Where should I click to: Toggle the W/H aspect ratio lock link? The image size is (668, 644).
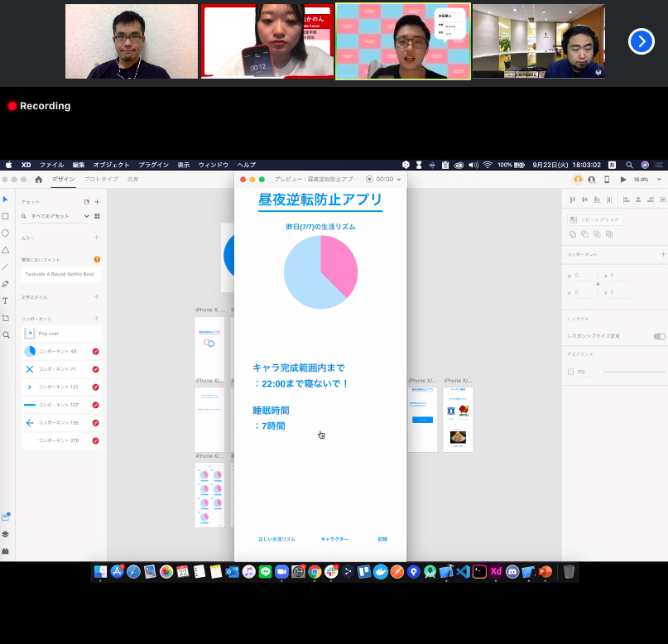click(598, 283)
